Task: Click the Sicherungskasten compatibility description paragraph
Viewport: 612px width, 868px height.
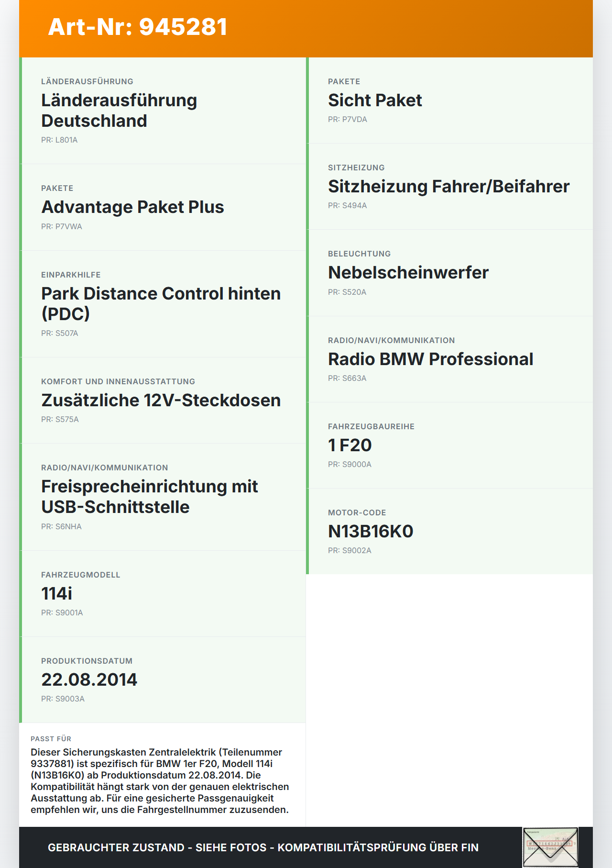Action: (x=160, y=781)
